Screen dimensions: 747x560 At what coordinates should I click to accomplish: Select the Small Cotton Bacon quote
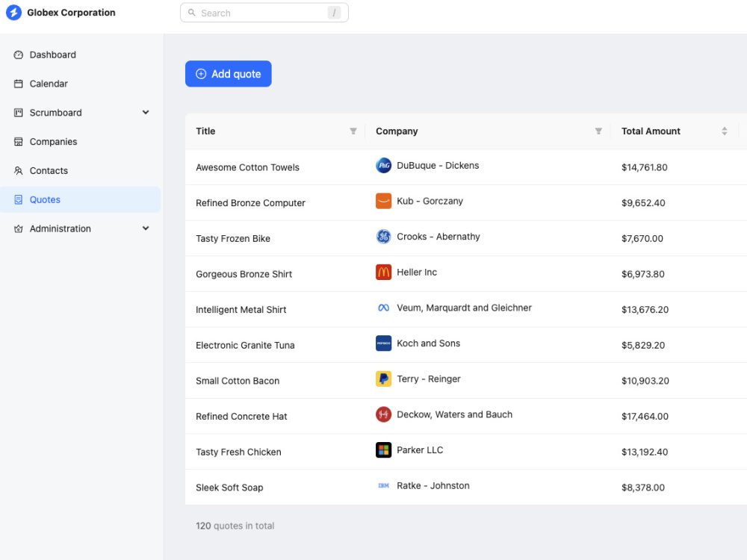coord(238,381)
